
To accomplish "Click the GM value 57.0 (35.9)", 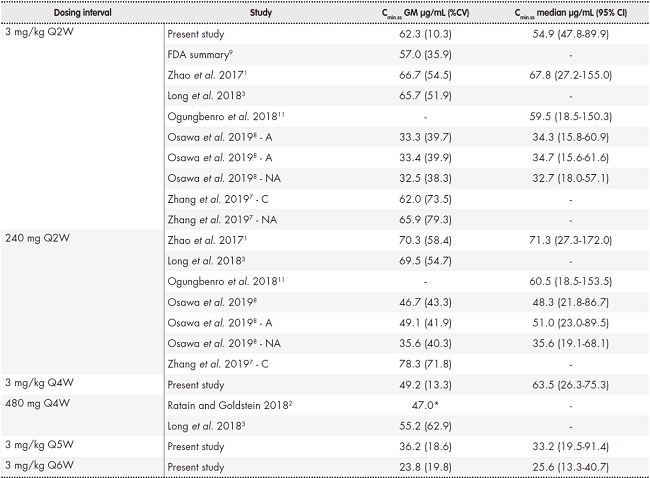I will coord(414,54).
